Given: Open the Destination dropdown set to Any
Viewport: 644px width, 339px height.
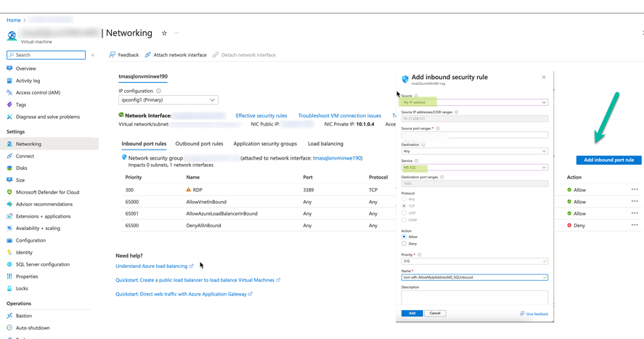Looking at the screenshot, I should click(474, 151).
